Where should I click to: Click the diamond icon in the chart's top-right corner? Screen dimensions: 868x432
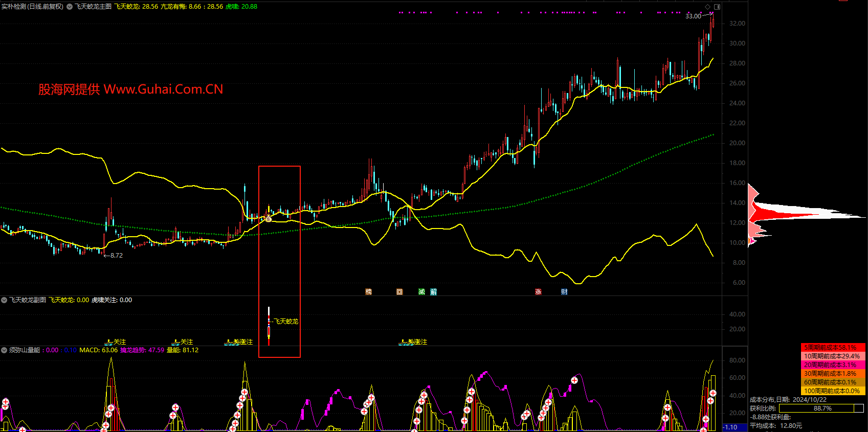pyautogui.click(x=708, y=7)
